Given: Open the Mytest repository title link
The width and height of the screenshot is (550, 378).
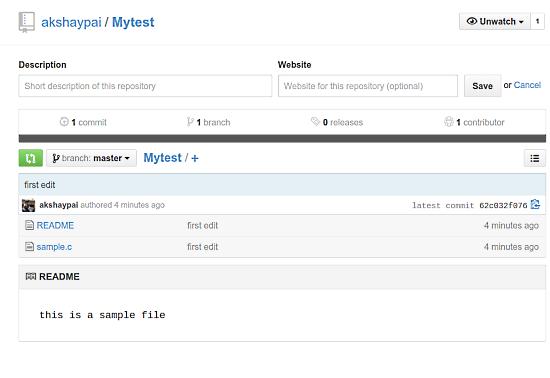Looking at the screenshot, I should (x=133, y=22).
